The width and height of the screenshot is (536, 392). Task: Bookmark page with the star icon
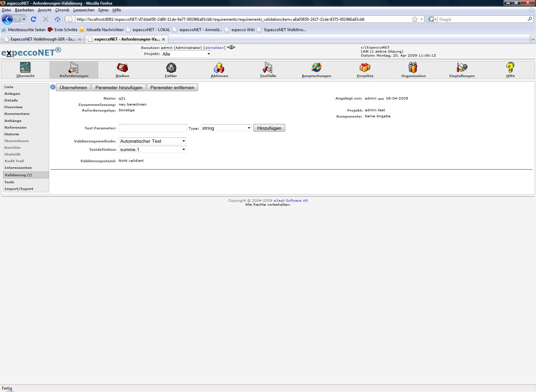415,19
